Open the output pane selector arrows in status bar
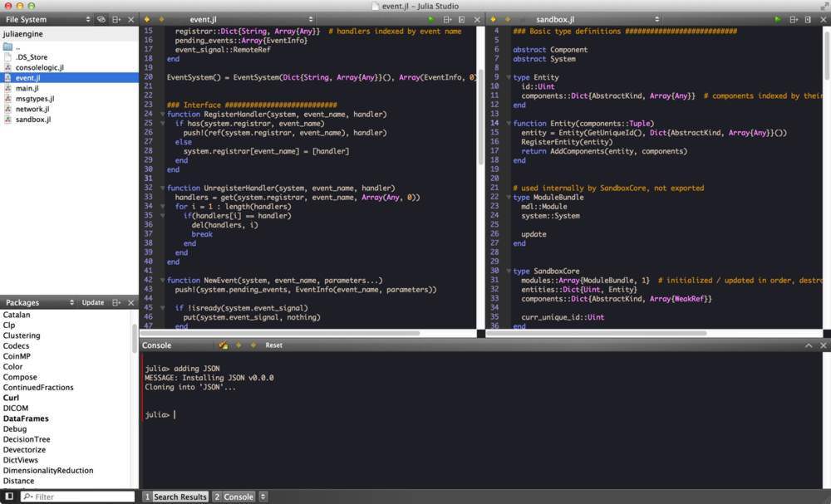This screenshot has width=831, height=504. pos(263,497)
